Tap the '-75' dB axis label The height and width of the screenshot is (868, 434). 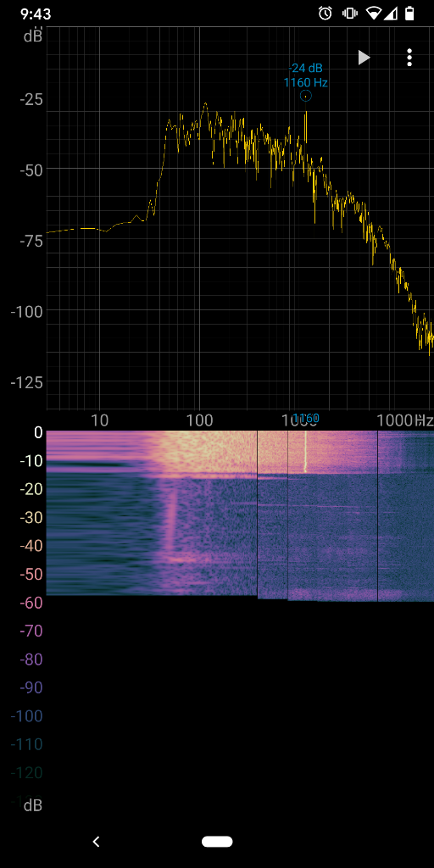click(x=31, y=241)
